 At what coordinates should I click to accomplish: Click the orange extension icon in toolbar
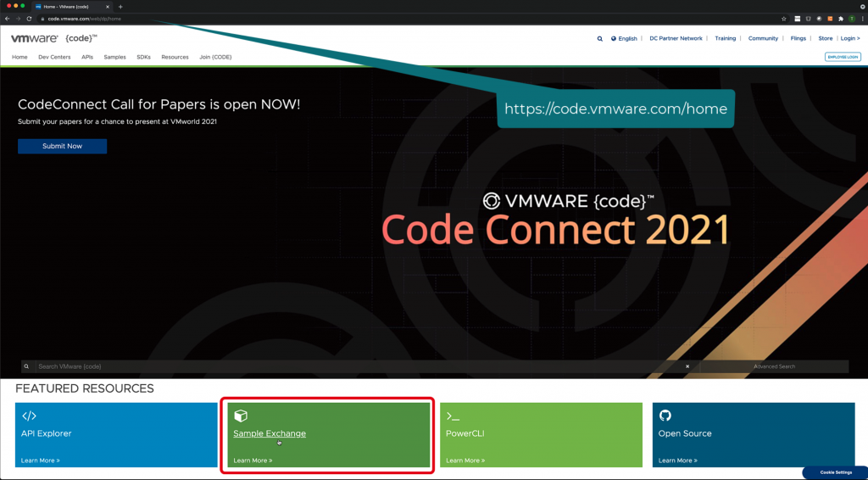(x=830, y=19)
